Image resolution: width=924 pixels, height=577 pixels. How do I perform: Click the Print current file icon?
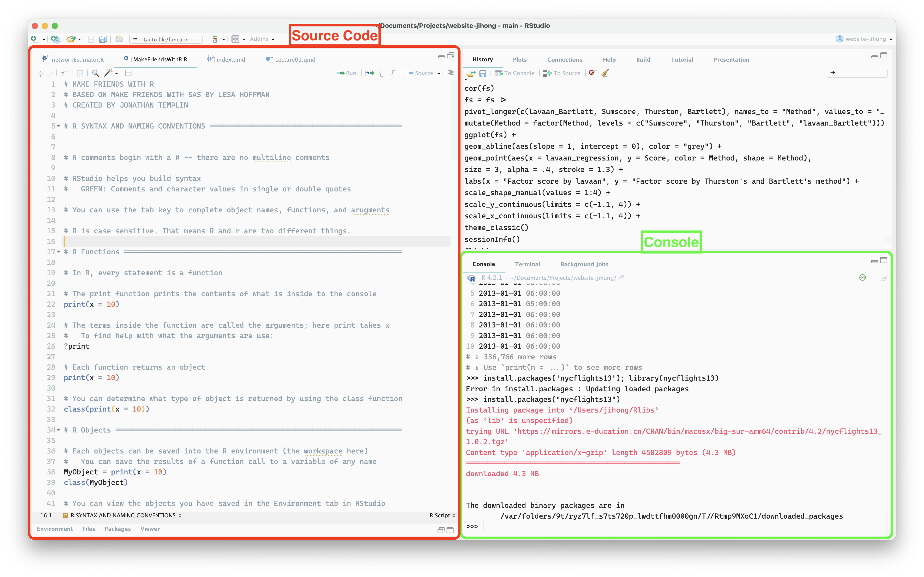pyautogui.click(x=118, y=39)
